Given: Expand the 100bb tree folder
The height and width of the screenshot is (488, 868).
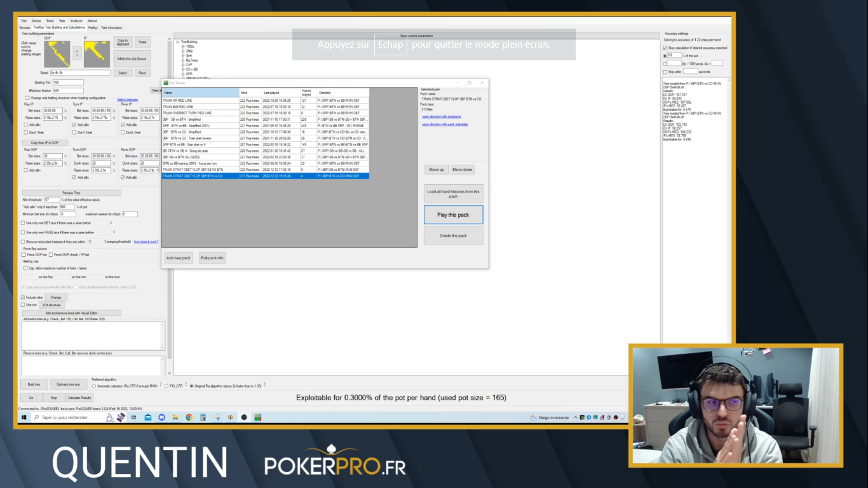Looking at the screenshot, I should 183,46.
